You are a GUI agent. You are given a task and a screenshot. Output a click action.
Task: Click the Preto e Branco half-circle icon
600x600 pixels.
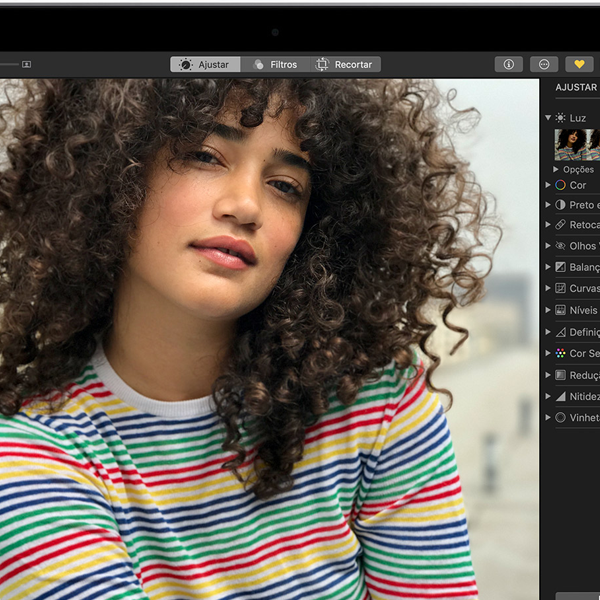561,205
